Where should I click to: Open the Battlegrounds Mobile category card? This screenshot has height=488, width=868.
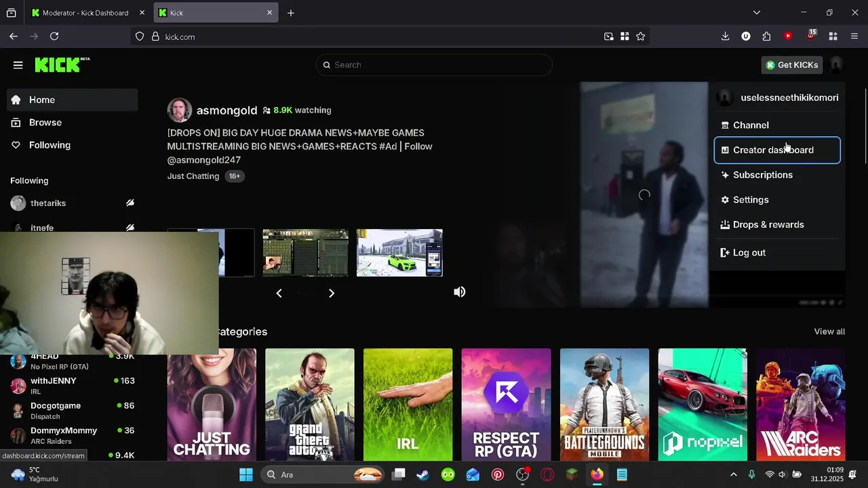(x=604, y=405)
